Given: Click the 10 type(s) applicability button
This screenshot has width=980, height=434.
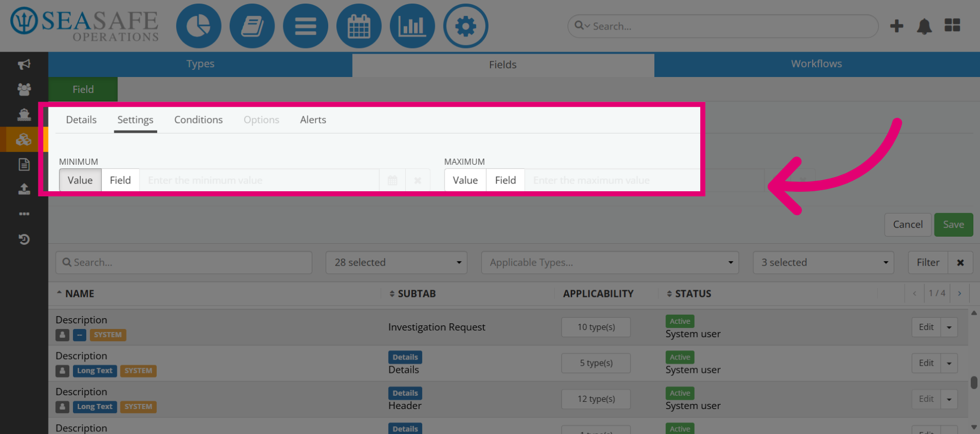Looking at the screenshot, I should click(596, 327).
